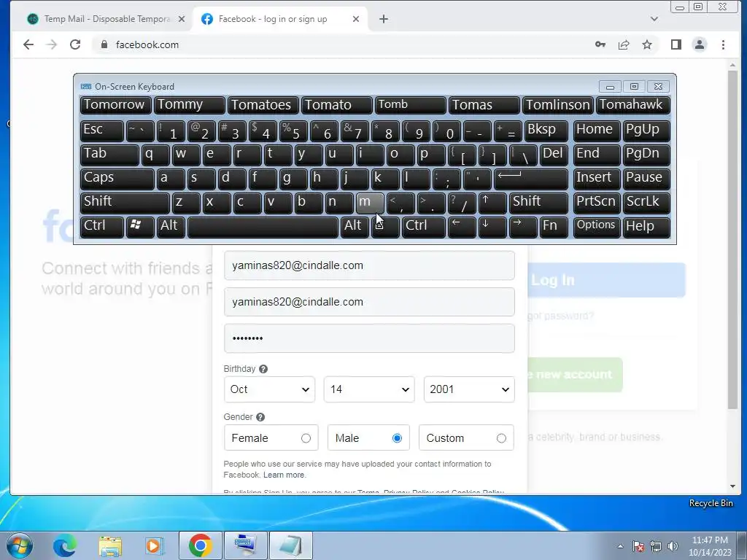Toggle the left Shift key
This screenshot has width=747, height=560.
(x=124, y=203)
